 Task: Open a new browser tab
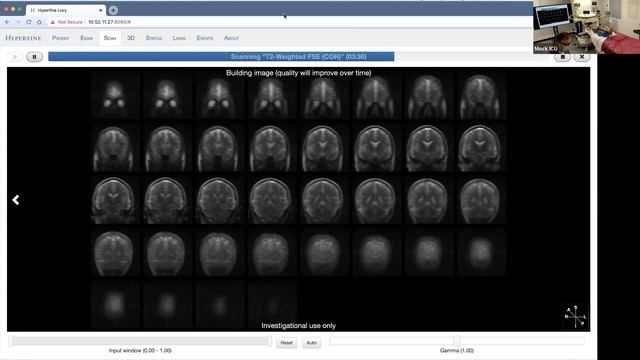pyautogui.click(x=113, y=10)
